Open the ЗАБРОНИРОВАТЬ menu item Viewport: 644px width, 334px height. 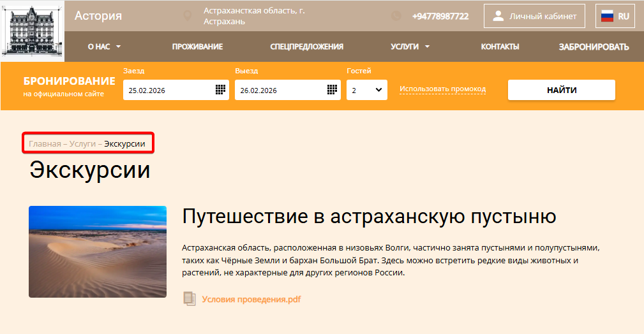coord(594,47)
